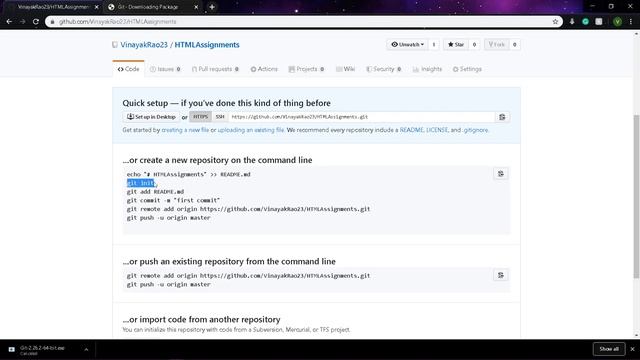Close the Git Downloading Package tab
Screen dimensions: 640x360
click(196, 7)
